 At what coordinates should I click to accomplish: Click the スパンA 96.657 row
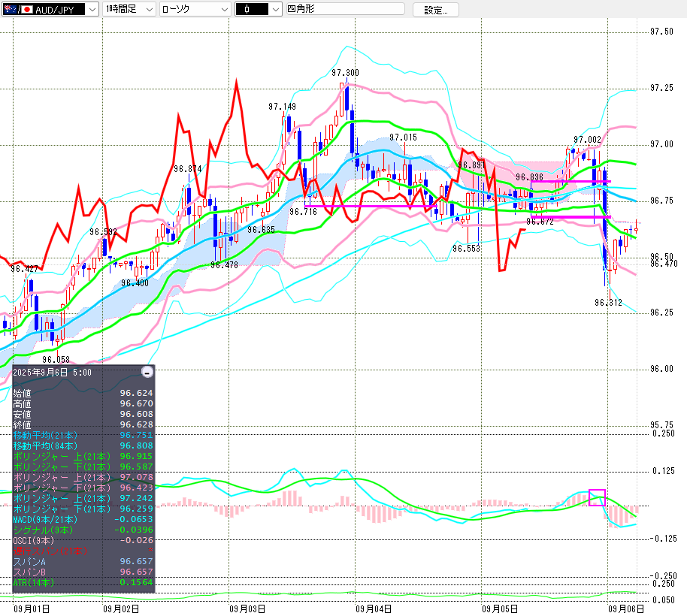(x=83, y=561)
